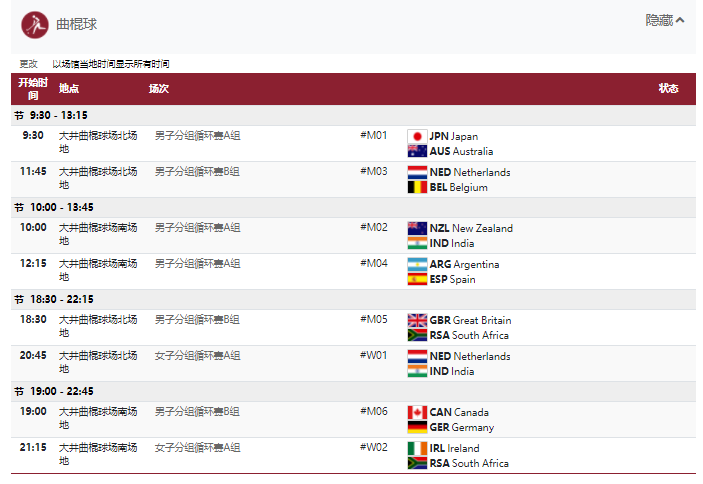Open JPN Japan team link
The height and width of the screenshot is (484, 703).
454,136
